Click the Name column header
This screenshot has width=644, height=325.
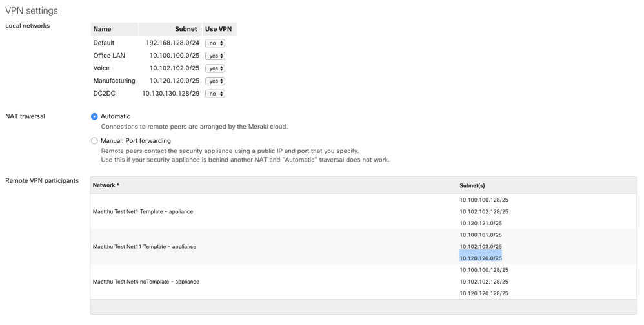point(102,29)
